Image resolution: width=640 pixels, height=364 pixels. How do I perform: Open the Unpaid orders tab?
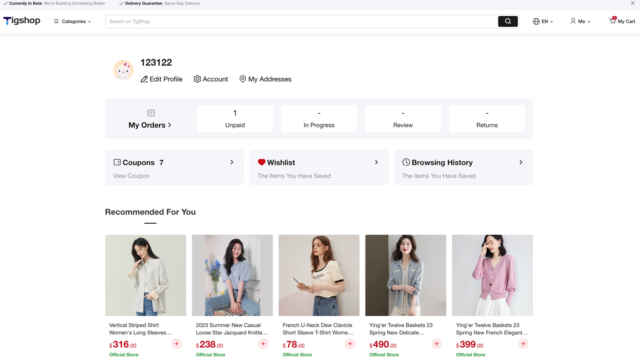pyautogui.click(x=235, y=119)
